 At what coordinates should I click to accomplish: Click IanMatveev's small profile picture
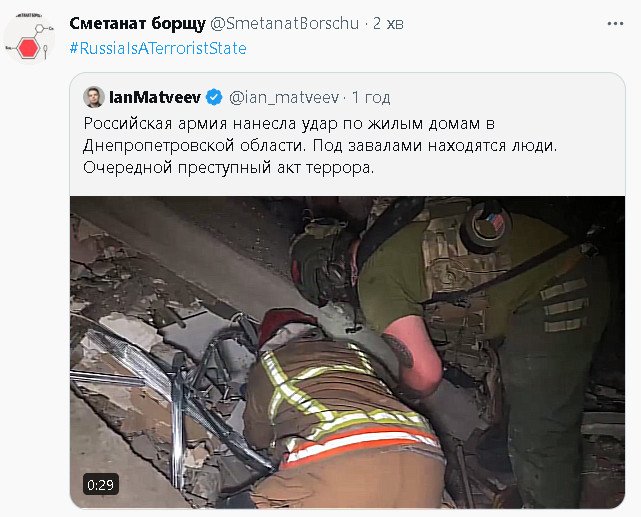pyautogui.click(x=94, y=97)
